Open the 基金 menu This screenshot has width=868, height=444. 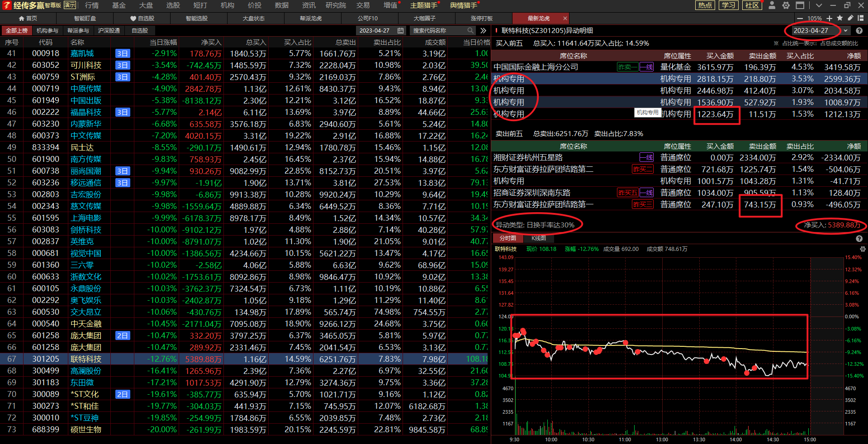click(119, 5)
